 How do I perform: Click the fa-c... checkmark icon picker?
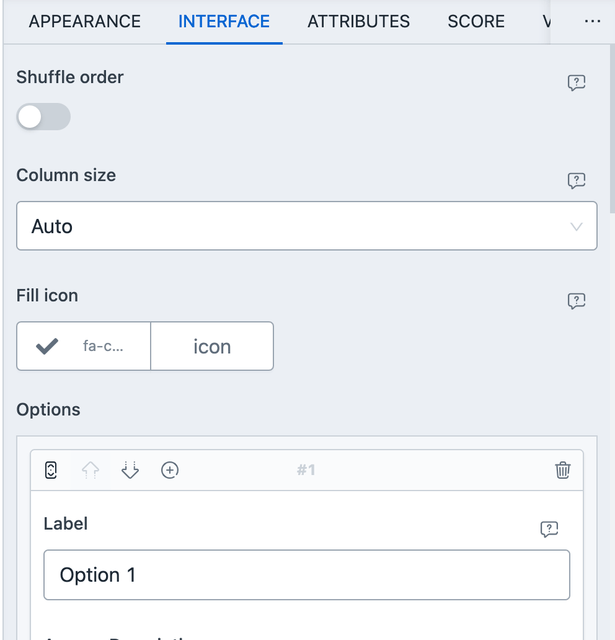pyautogui.click(x=84, y=346)
